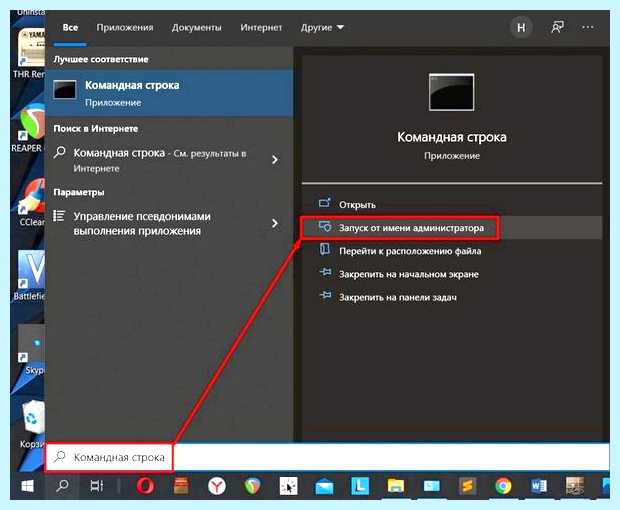Switch to the Документы search tab

[x=197, y=28]
